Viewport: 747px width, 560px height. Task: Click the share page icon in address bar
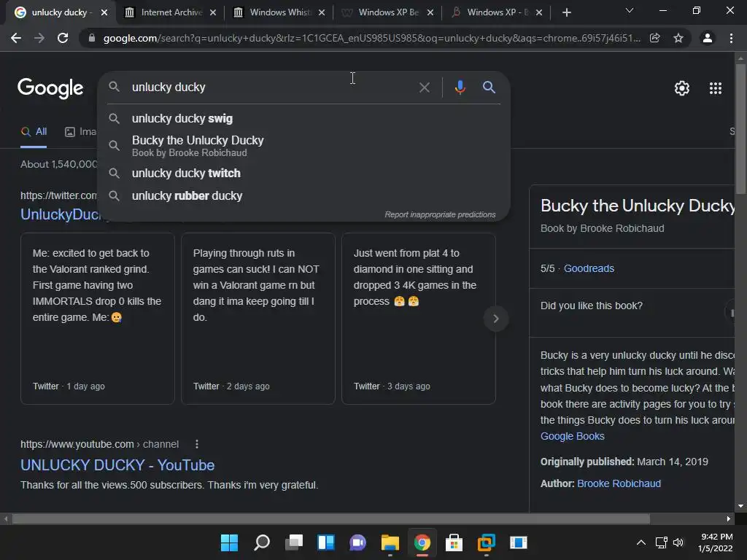coord(655,38)
